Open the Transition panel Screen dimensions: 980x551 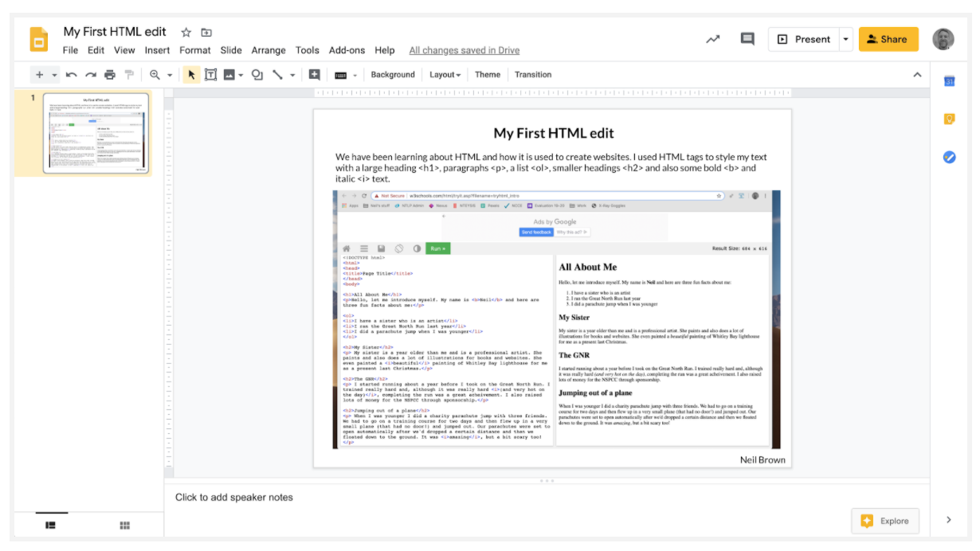click(533, 75)
